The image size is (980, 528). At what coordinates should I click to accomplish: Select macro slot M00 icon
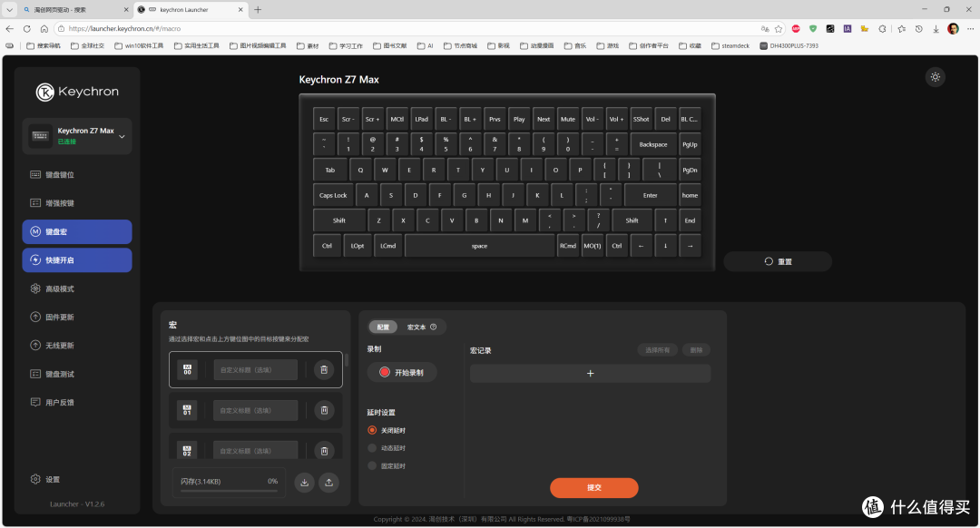[188, 370]
